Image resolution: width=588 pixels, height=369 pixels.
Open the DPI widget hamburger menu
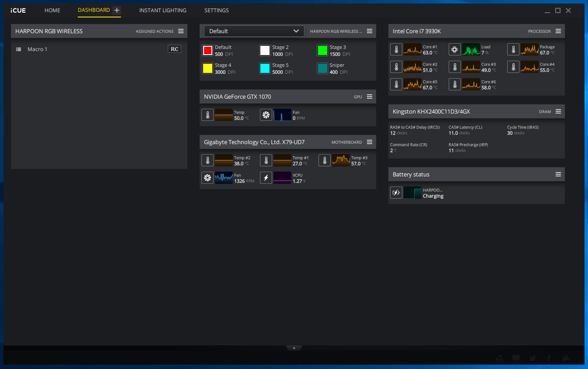coord(370,31)
